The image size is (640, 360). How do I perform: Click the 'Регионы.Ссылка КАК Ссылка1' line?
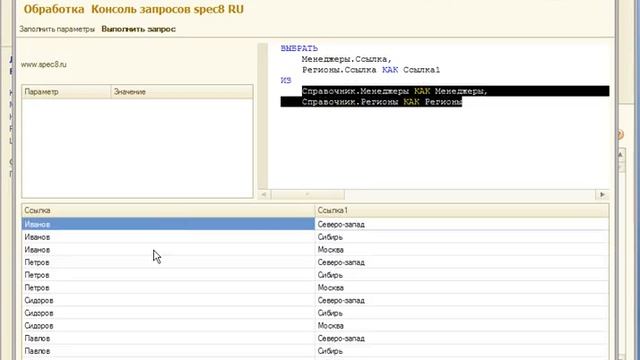371,70
